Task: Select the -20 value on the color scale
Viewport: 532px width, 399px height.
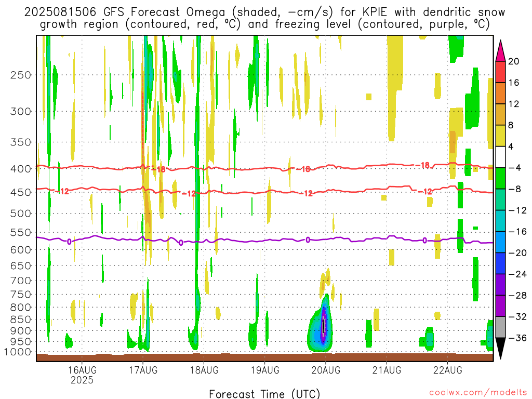Action: [x=517, y=253]
